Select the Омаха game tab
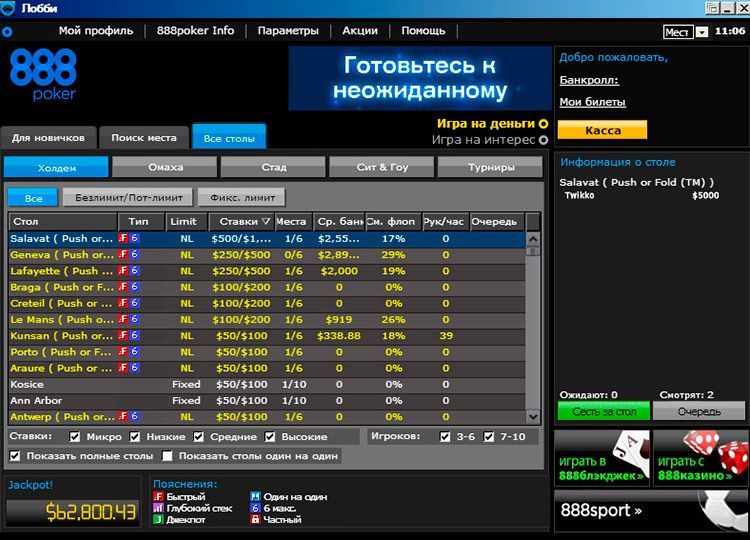The image size is (750, 540). tap(165, 167)
